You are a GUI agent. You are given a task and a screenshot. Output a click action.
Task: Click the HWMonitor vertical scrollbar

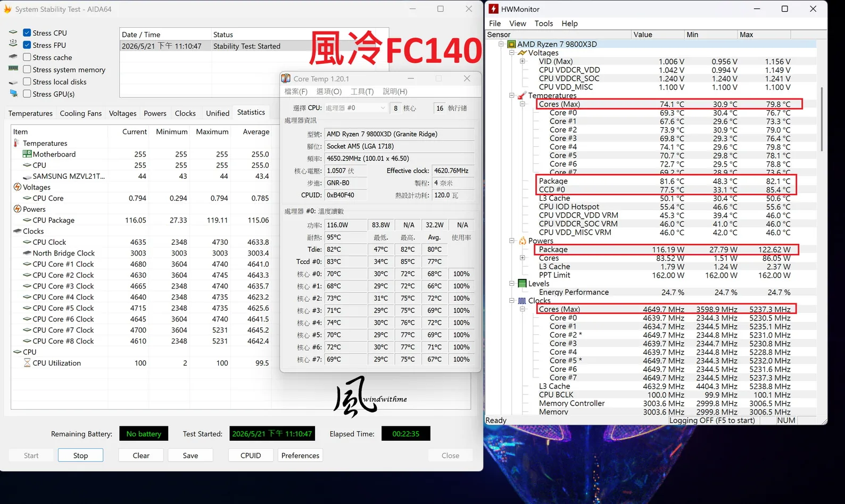pyautogui.click(x=822, y=120)
